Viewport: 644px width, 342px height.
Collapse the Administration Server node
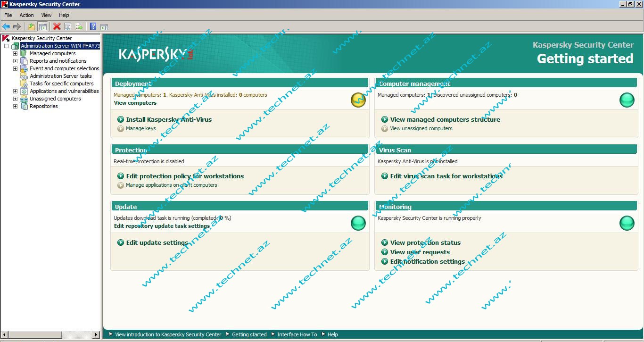(x=7, y=46)
